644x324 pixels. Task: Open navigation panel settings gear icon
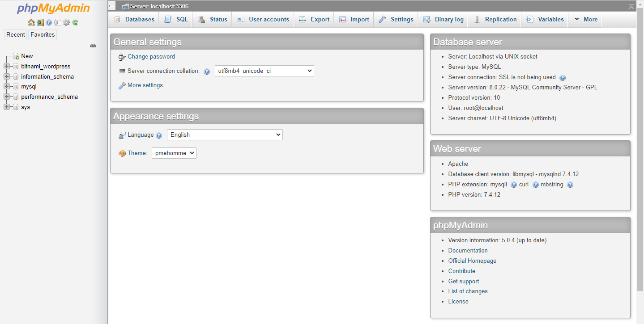point(66,22)
